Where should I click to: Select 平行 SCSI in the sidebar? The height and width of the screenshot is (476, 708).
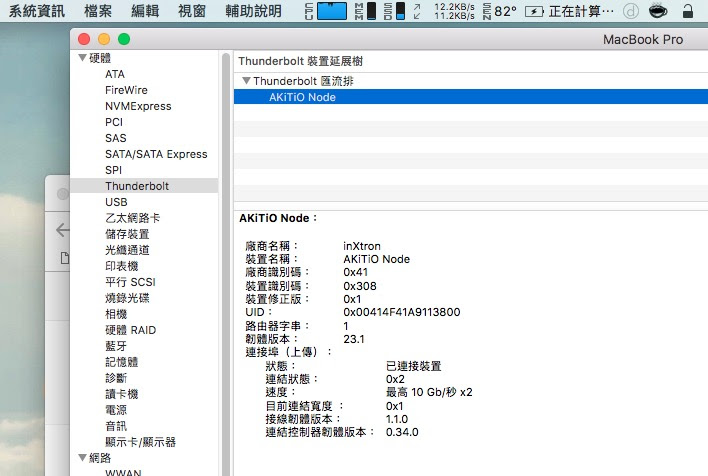(x=130, y=282)
